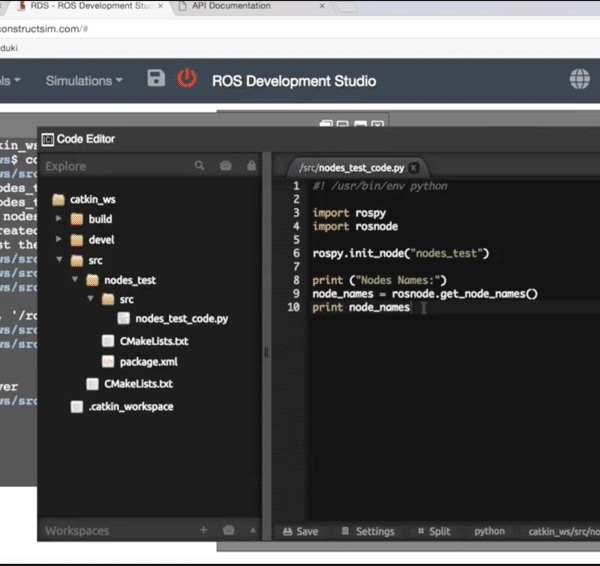
Task: Expand the build folder arrow
Action: [59, 219]
